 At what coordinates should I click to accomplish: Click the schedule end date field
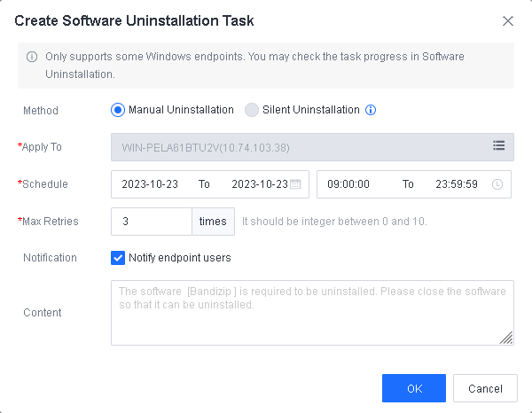259,184
